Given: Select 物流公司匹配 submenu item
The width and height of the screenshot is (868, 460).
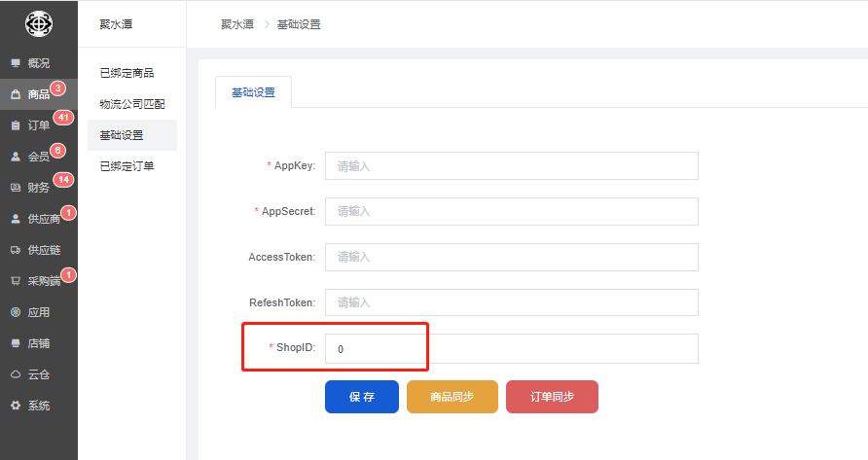Looking at the screenshot, I should click(x=132, y=104).
